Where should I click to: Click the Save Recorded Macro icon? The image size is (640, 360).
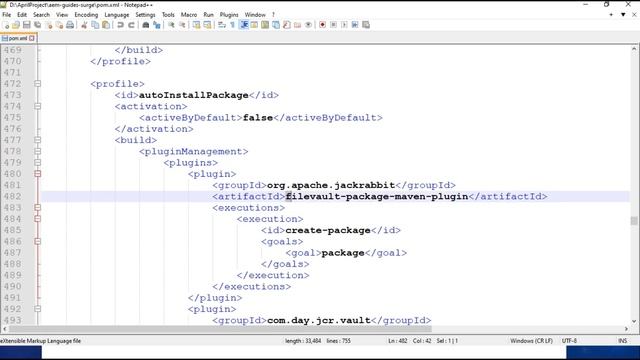[x=366, y=25]
